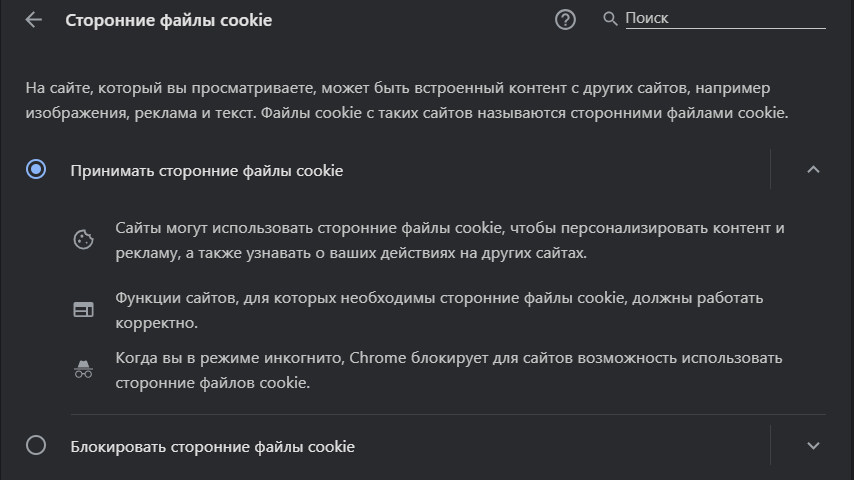Click the magnifier search icon

(x=610, y=19)
